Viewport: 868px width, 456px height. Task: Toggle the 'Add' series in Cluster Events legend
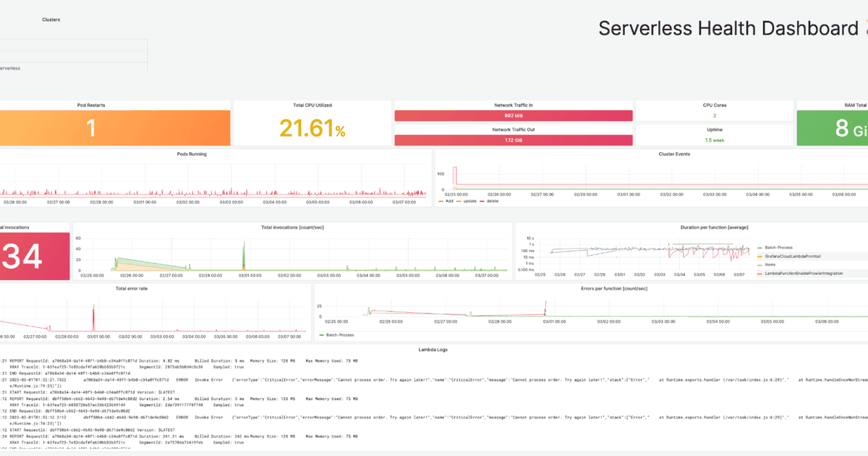pyautogui.click(x=450, y=200)
